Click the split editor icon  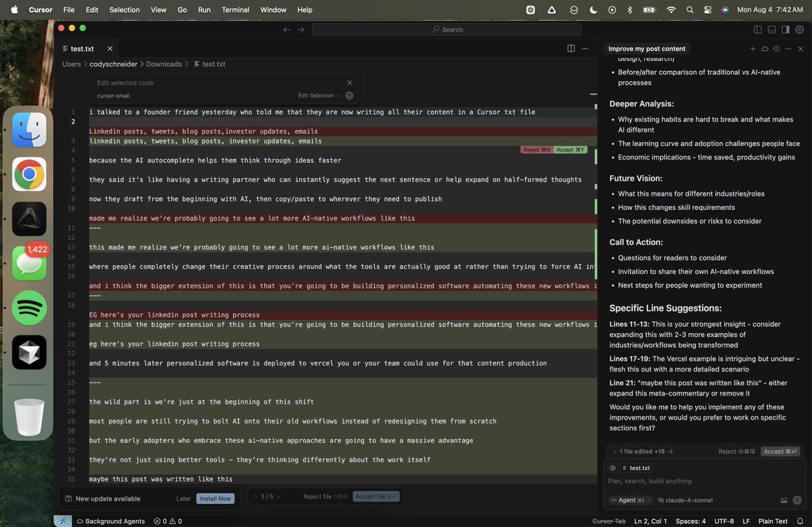tap(571, 49)
